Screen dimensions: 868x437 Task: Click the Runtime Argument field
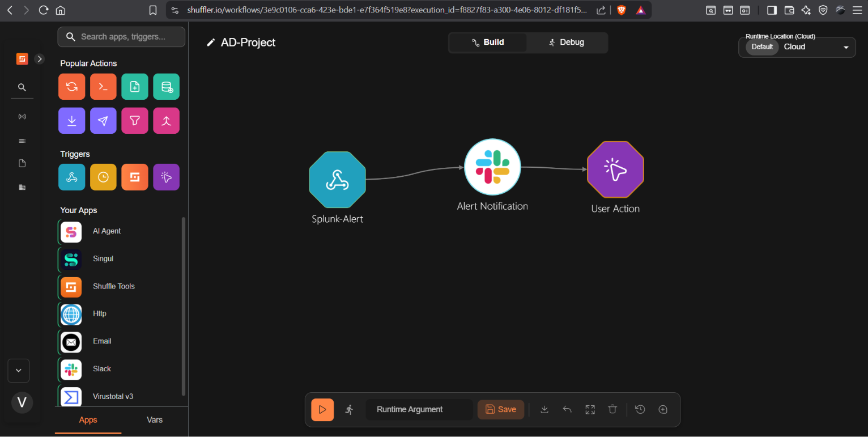coord(419,409)
